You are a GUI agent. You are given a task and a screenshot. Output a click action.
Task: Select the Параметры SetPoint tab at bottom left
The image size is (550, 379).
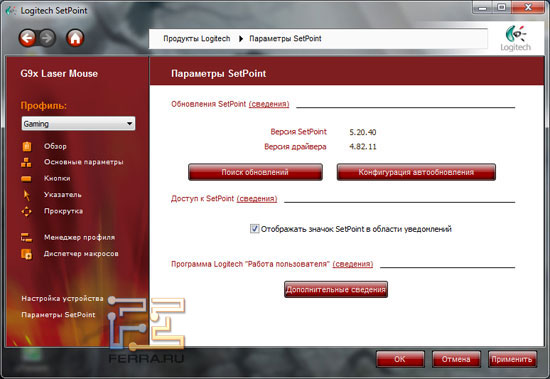click(58, 315)
